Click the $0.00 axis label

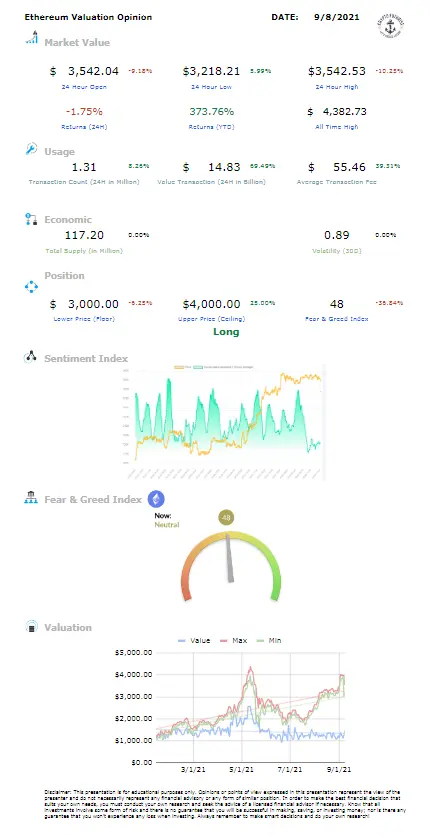pyautogui.click(x=140, y=762)
